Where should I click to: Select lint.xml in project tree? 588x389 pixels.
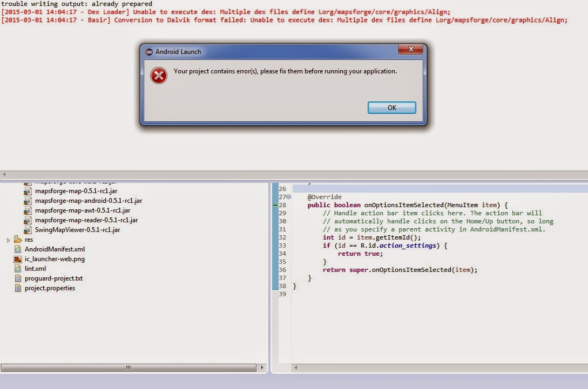pyautogui.click(x=35, y=269)
